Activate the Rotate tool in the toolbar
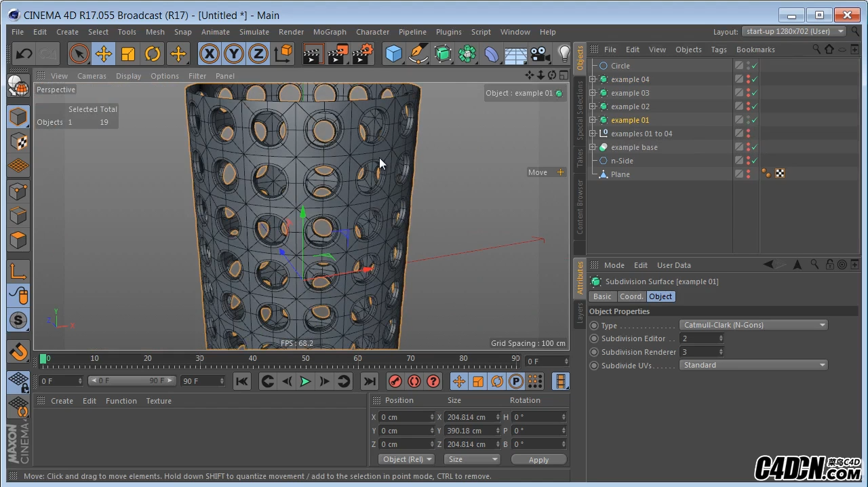868x487 pixels. coord(153,54)
